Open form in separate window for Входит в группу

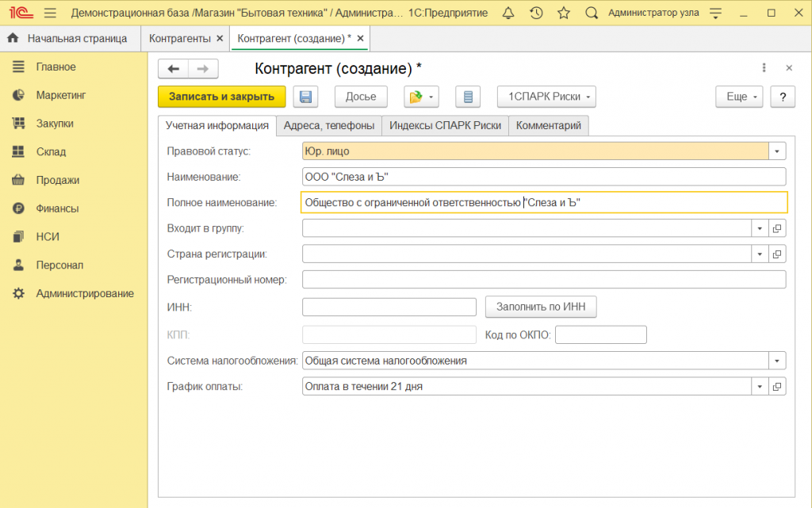tap(777, 228)
